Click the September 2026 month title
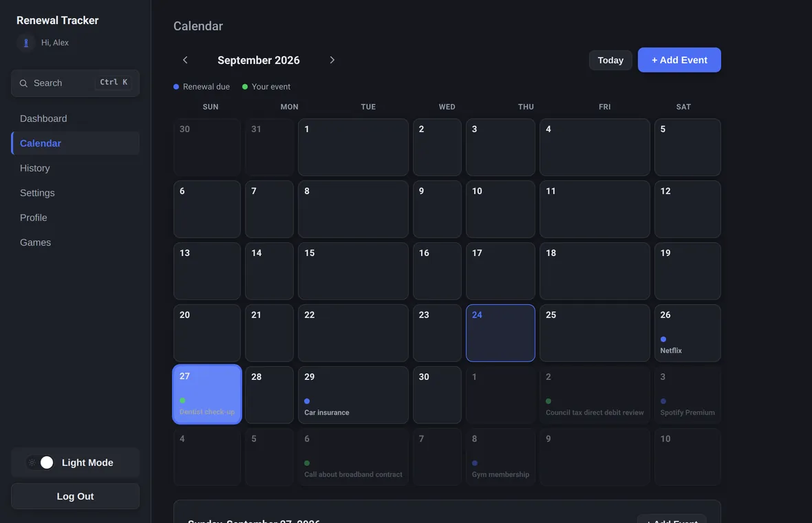Screen dimensions: 812x523 pos(259,60)
